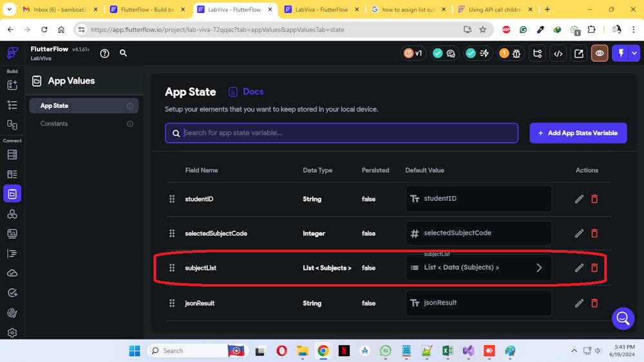The height and width of the screenshot is (362, 644).
Task: Click the pencil edit icon for studentID
Action: pos(579,199)
